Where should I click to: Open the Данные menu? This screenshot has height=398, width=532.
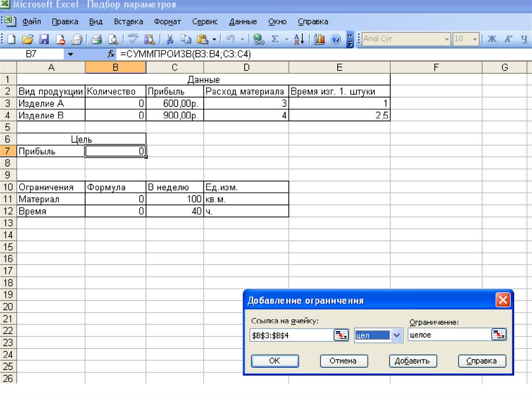(x=243, y=22)
